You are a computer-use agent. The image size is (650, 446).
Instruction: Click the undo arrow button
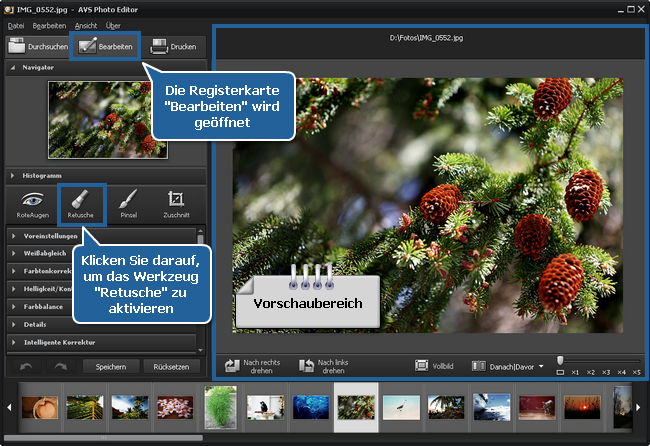click(26, 366)
